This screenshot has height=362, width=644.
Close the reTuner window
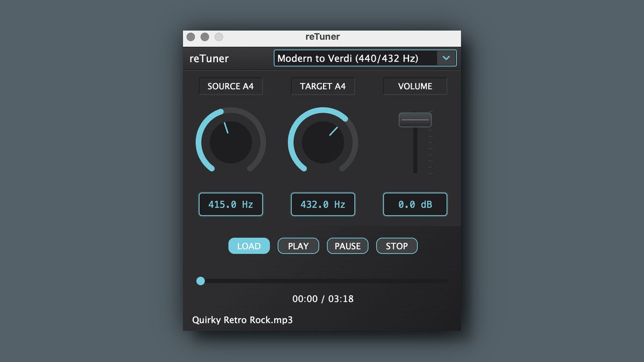pyautogui.click(x=191, y=37)
